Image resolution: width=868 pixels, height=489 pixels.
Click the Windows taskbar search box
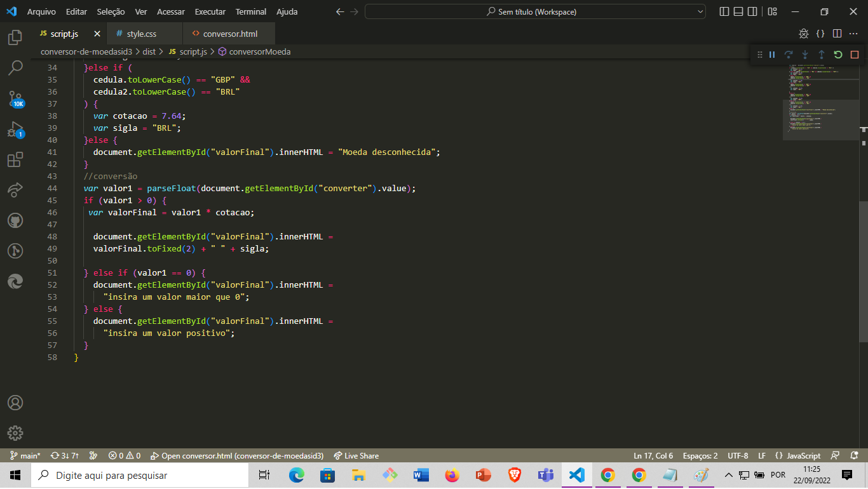point(139,475)
